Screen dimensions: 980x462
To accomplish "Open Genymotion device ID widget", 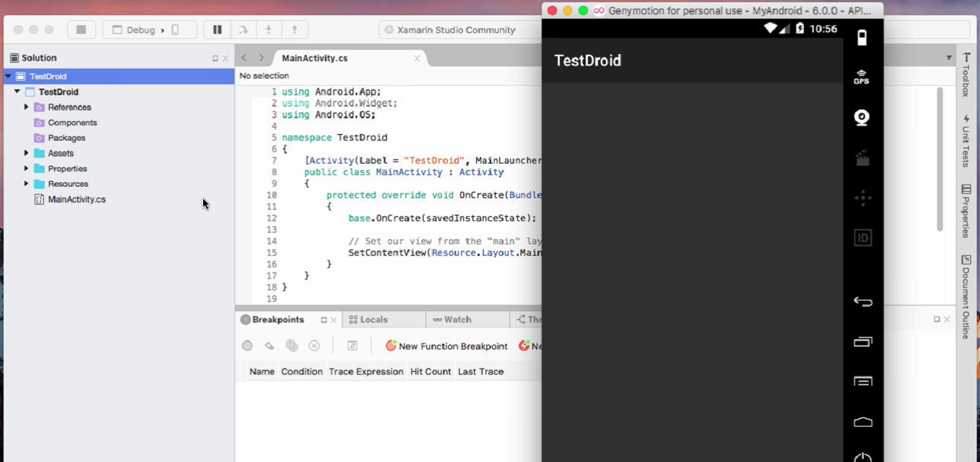I will pos(863,238).
